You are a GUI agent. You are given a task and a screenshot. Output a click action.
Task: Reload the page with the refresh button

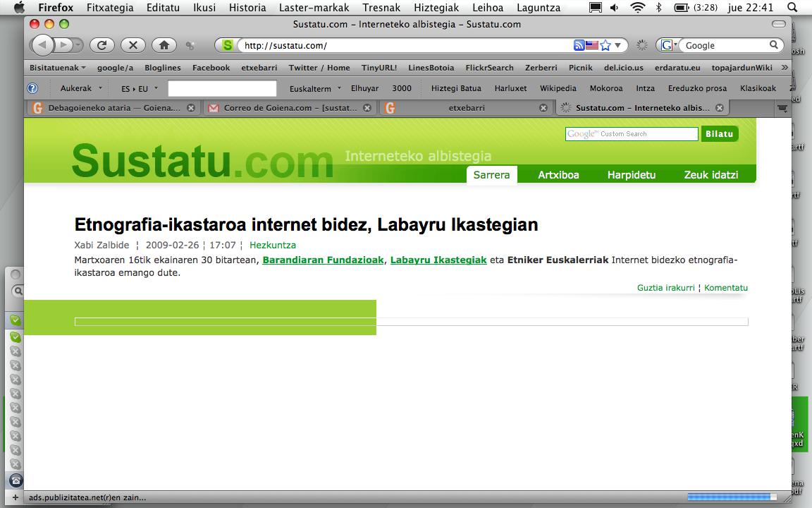tap(102, 45)
